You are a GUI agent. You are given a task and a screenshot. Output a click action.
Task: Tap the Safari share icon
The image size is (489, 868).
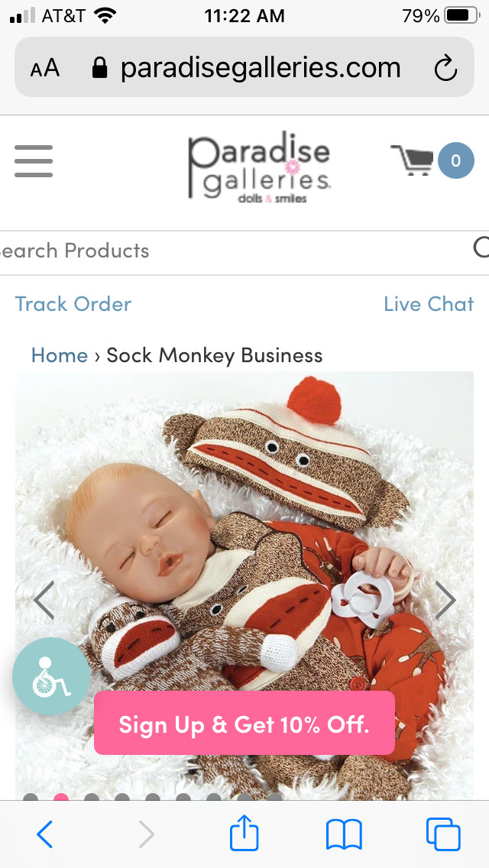[244, 834]
